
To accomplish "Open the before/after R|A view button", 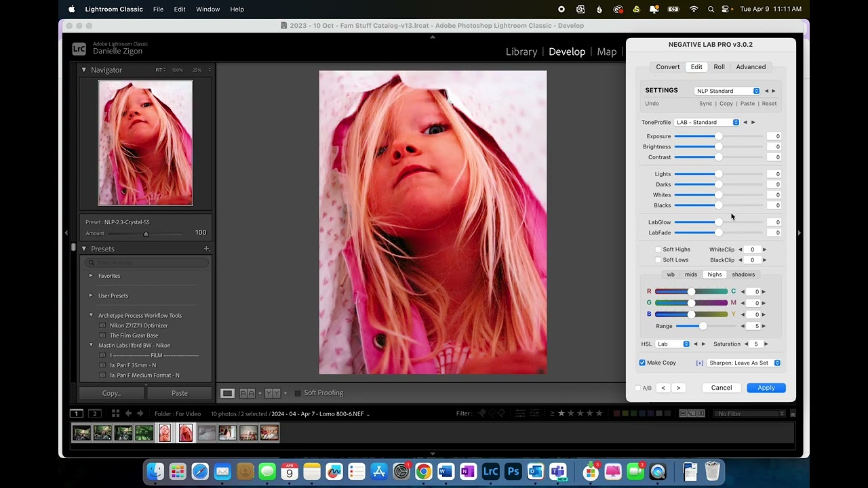I will (x=247, y=393).
